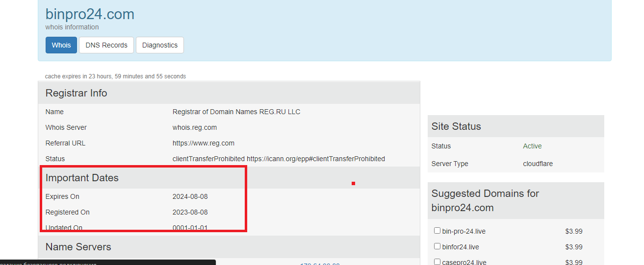
Task: Click the green Active status value
Action: coord(532,146)
